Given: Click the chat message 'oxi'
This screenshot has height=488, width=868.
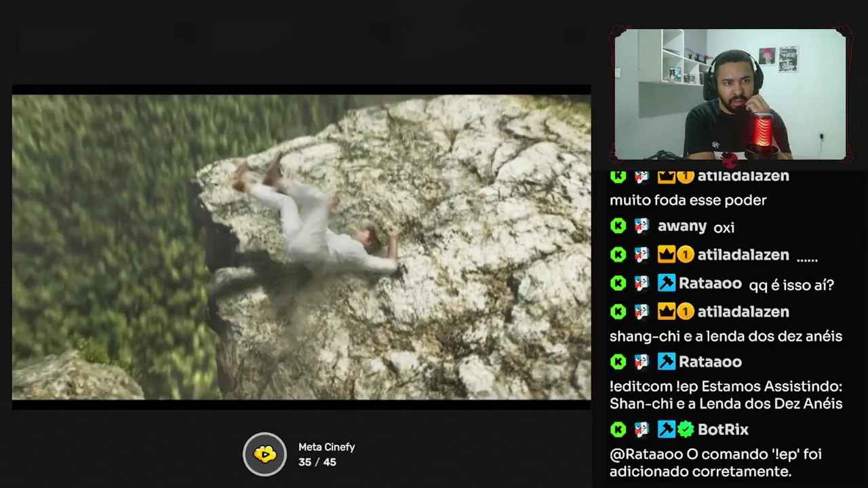Looking at the screenshot, I should (724, 228).
